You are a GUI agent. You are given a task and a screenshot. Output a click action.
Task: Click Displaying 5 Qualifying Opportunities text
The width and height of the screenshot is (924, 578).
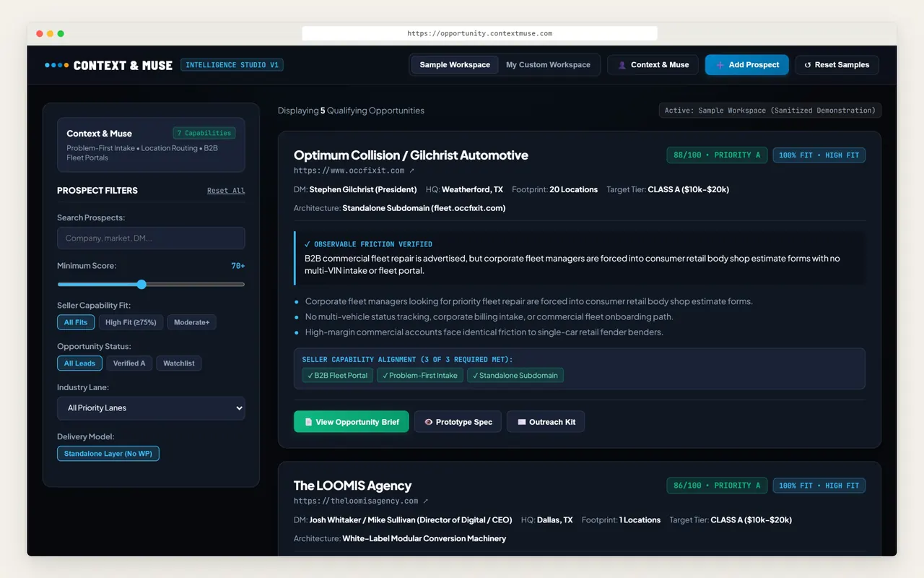coord(351,111)
